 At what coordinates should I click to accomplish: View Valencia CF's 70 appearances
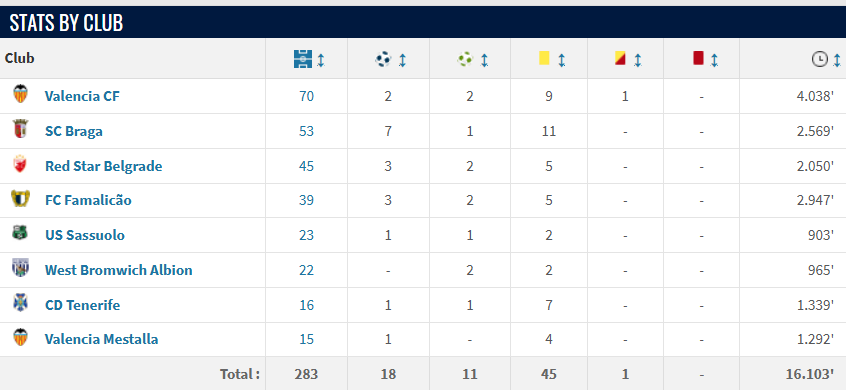point(306,97)
